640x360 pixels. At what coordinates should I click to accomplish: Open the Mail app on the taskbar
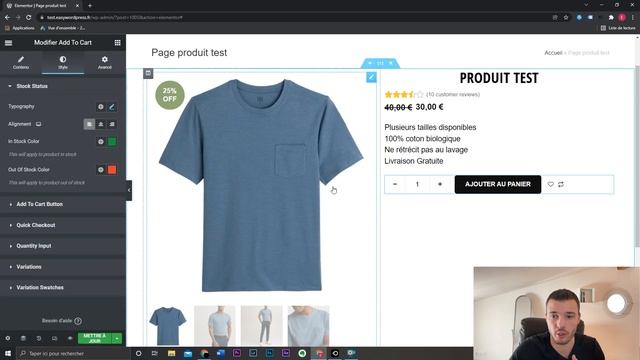[x=188, y=353]
